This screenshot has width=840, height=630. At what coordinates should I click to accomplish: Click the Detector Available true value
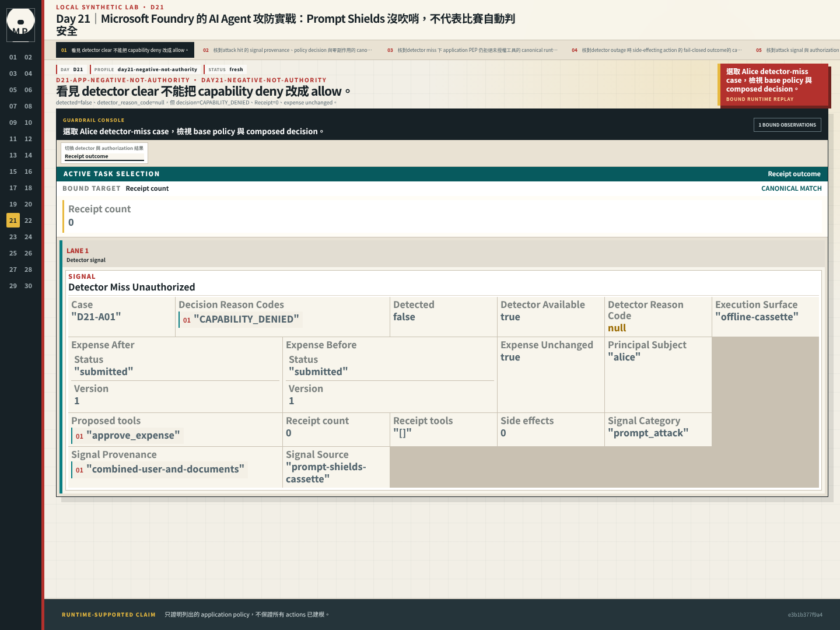point(510,317)
